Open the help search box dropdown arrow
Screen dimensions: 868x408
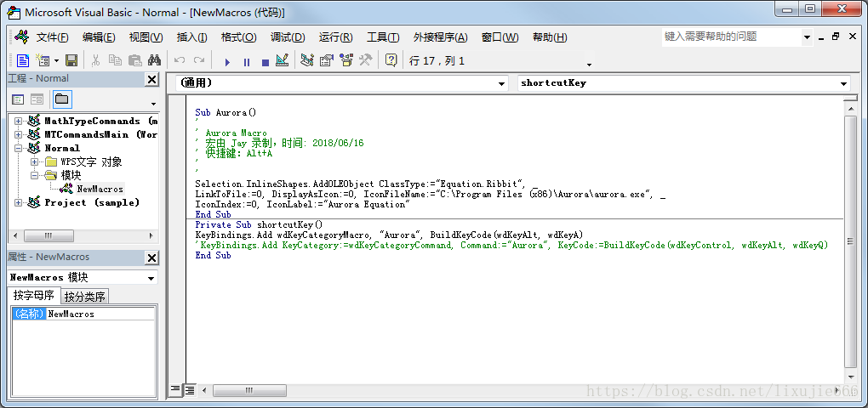(x=807, y=37)
